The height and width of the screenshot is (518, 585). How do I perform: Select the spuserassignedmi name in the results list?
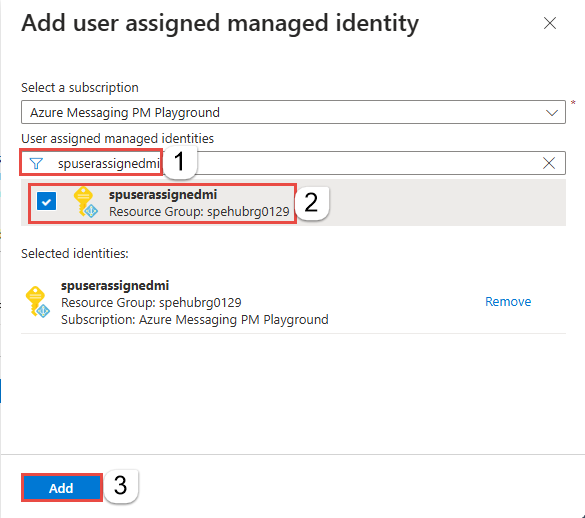tap(163, 194)
